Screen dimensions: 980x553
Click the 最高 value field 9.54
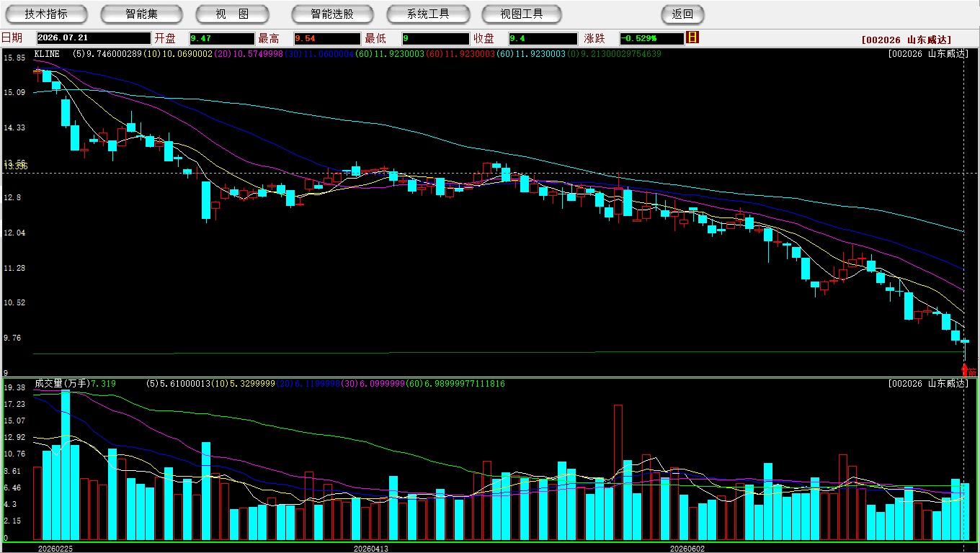(x=327, y=38)
